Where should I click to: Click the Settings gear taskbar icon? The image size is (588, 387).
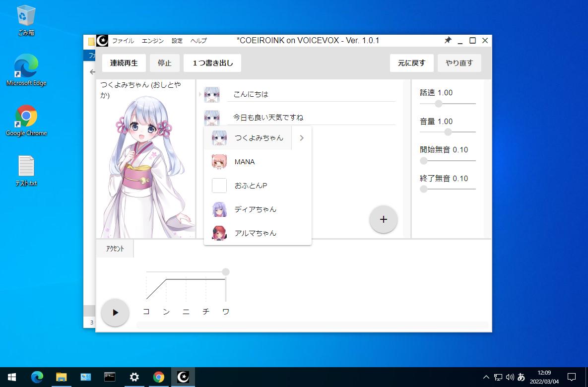[x=134, y=377]
